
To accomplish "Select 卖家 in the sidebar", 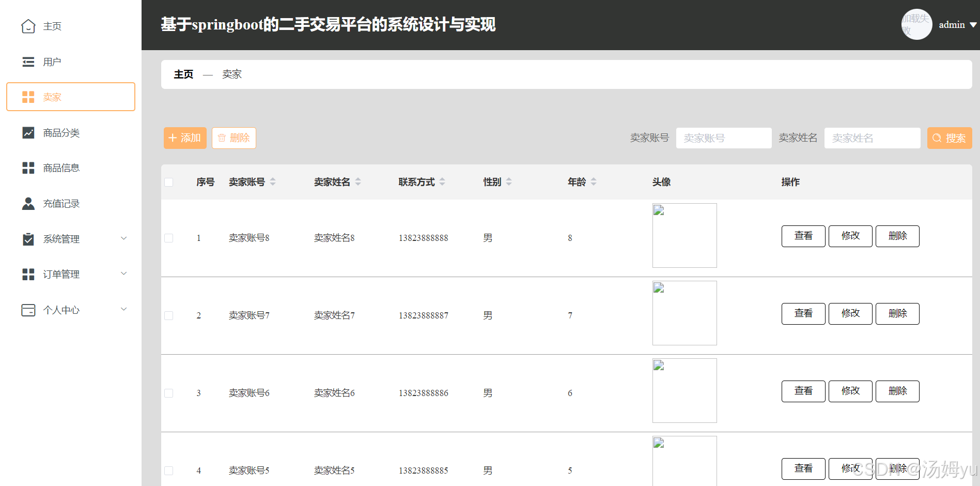I will tap(71, 97).
